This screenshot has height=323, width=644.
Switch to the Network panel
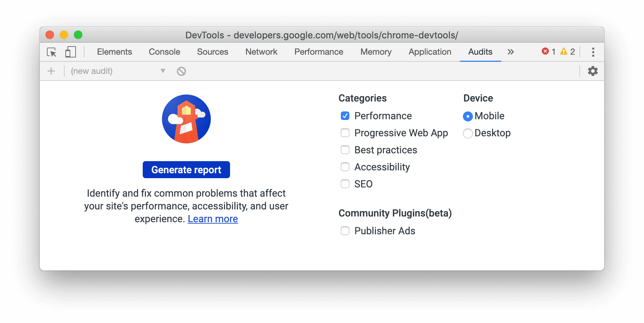click(x=261, y=52)
